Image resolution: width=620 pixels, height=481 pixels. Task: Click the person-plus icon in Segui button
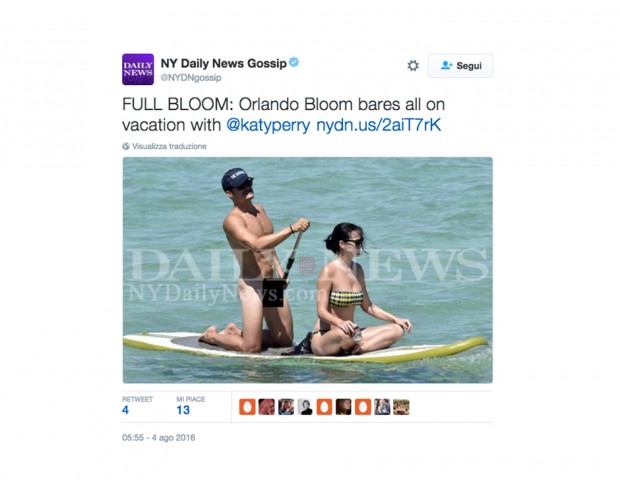pos(446,65)
